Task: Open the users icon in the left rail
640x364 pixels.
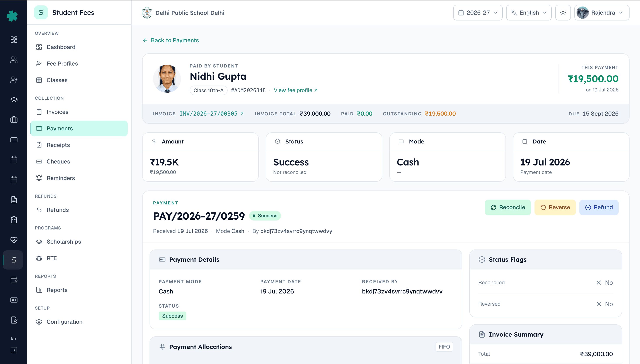Action: 14,59
